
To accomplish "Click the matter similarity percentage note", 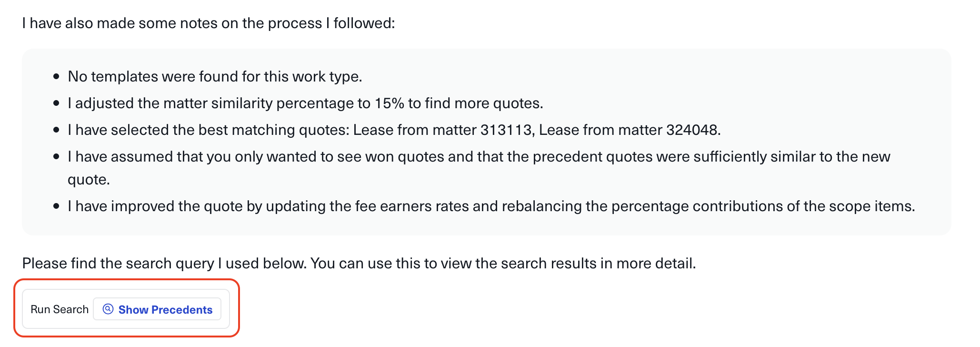I will (x=305, y=103).
